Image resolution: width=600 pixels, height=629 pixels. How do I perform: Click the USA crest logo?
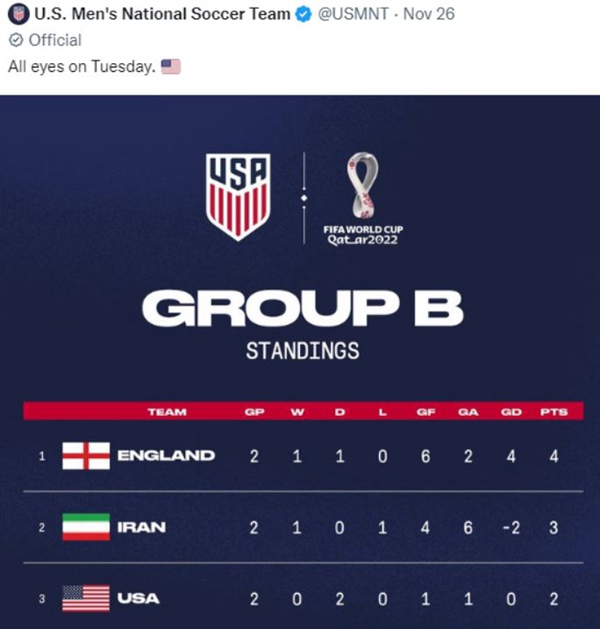click(238, 194)
